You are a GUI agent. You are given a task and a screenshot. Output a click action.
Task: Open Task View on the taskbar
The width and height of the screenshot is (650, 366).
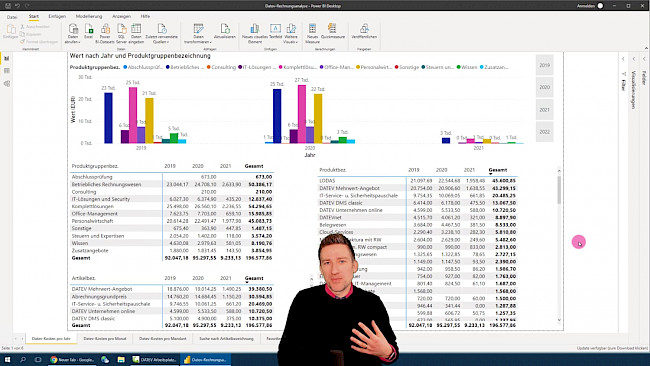click(x=38, y=359)
